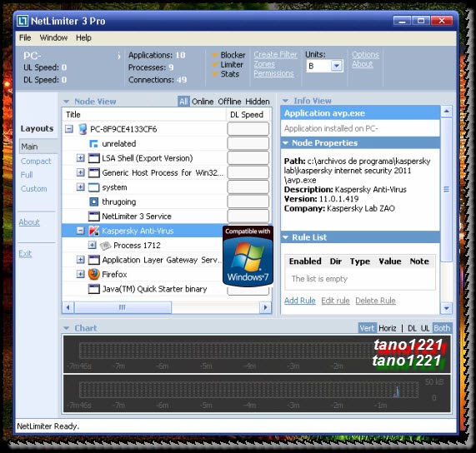The height and width of the screenshot is (453, 476).
Task: Select the PC-8F9CE4133CF6 computer icon
Action: tap(83, 129)
